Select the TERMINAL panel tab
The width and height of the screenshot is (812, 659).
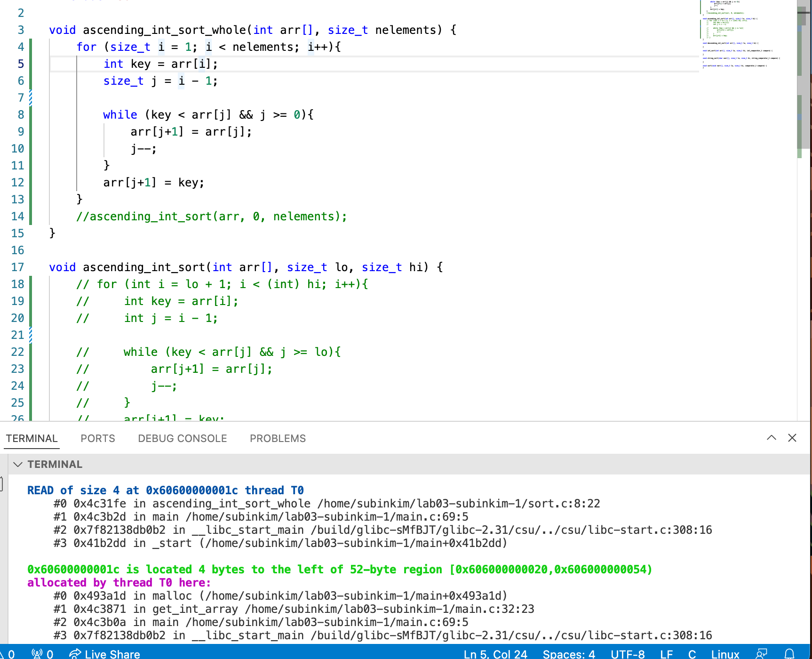click(32, 438)
